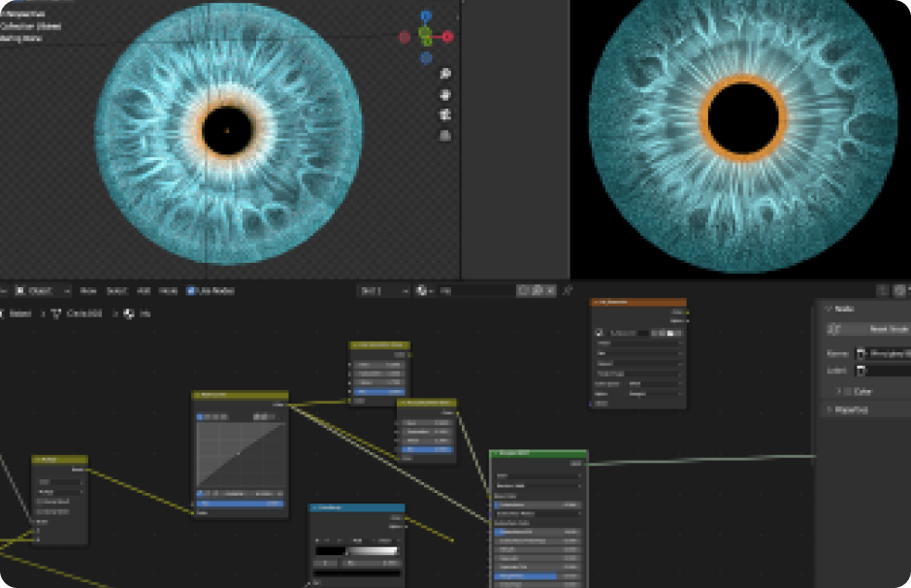The image size is (911, 588).
Task: Click the pin icon in node editor header
Action: [x=568, y=290]
